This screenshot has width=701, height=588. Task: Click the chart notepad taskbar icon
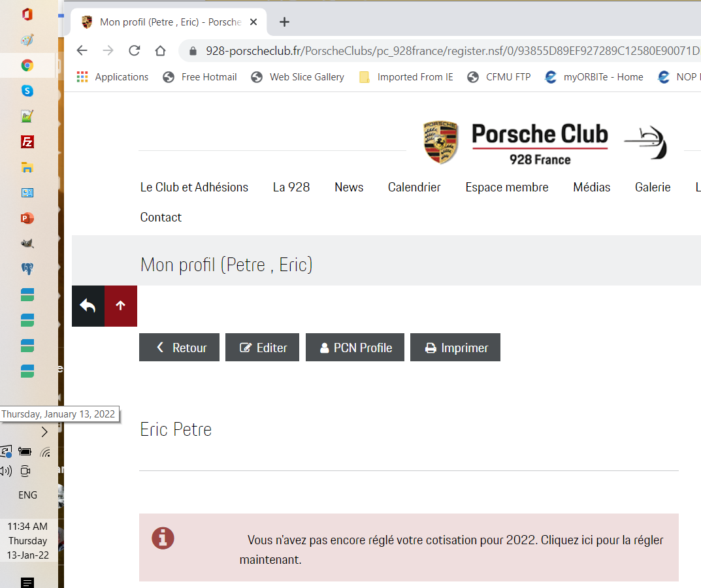(27, 116)
